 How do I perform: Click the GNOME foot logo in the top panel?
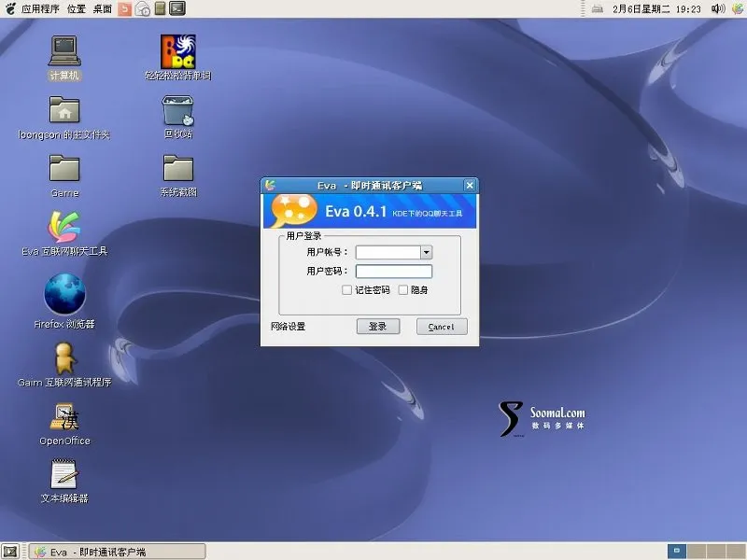[10, 8]
